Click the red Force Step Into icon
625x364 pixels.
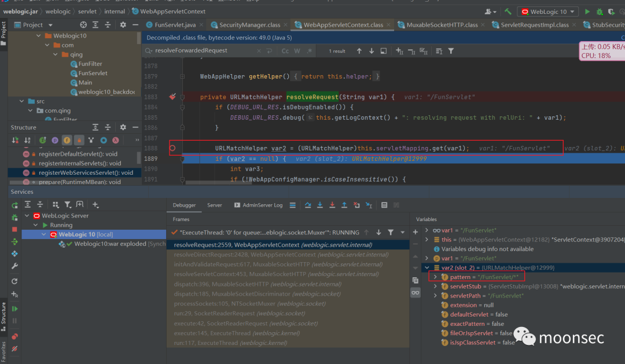(332, 205)
